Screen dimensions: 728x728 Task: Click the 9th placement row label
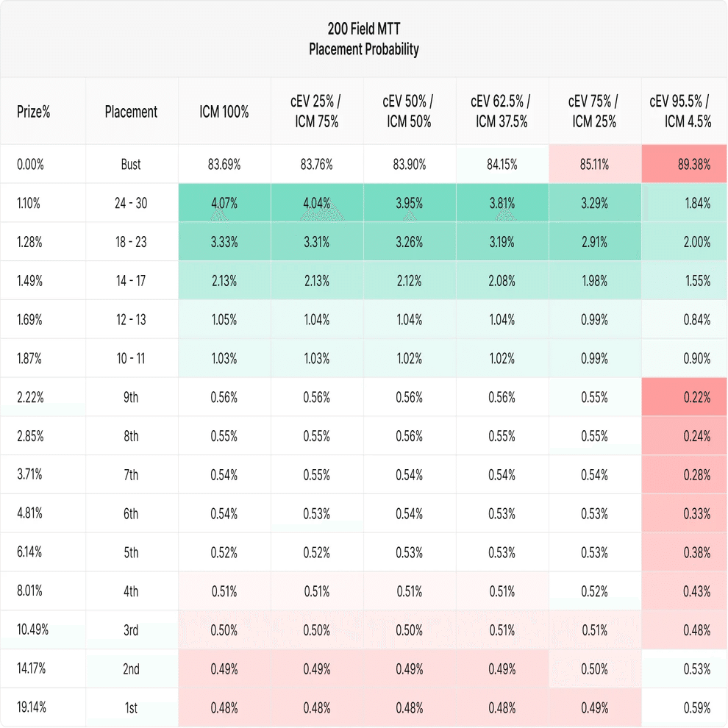[x=131, y=398]
